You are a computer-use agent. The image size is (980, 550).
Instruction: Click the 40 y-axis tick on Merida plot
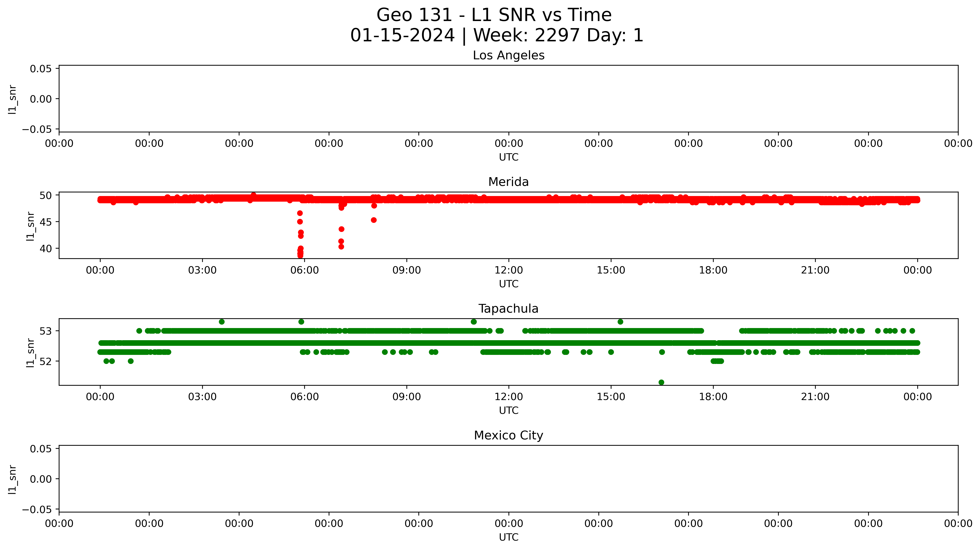pyautogui.click(x=46, y=249)
